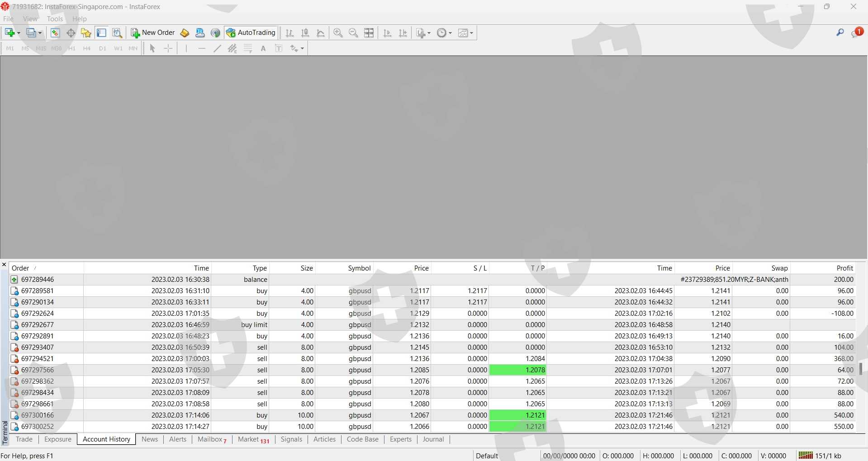868x461 pixels.
Task: Toggle the AutoTrading button
Action: point(251,33)
